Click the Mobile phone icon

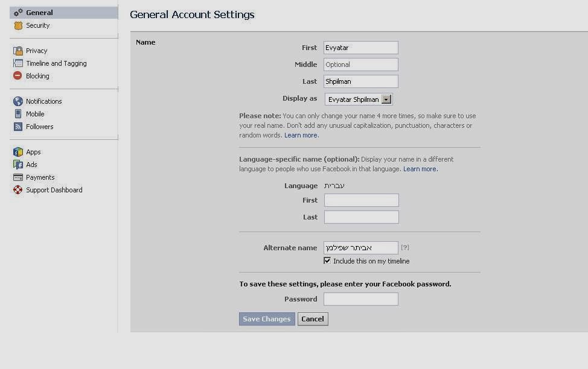pos(18,114)
